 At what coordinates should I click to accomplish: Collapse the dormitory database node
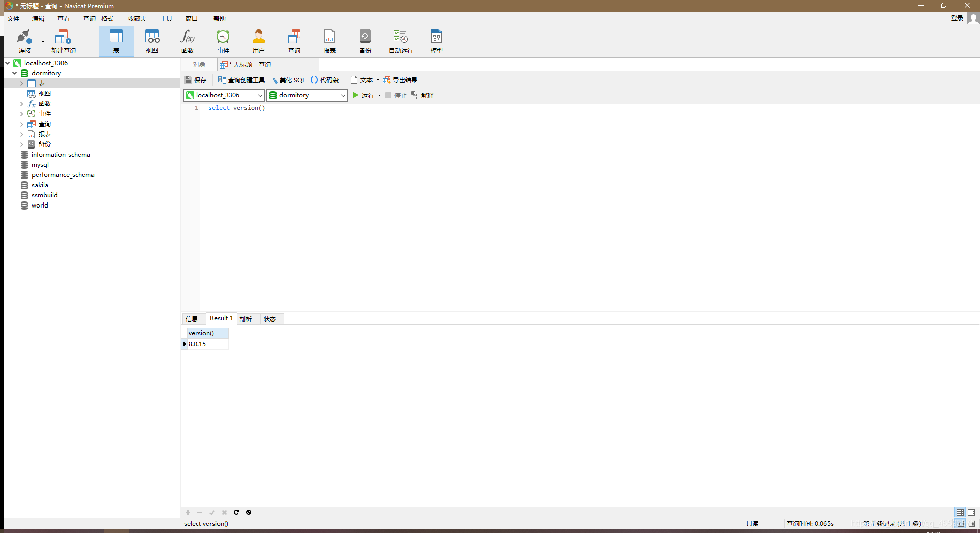click(15, 73)
